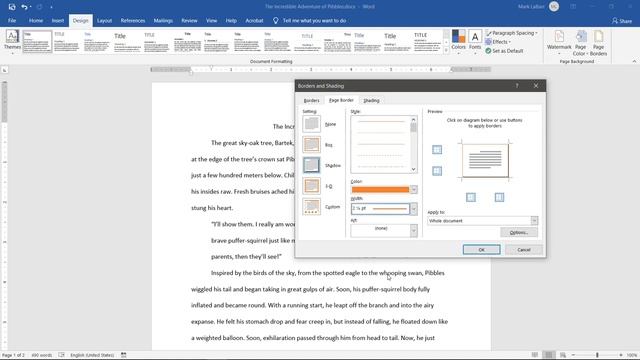Toggle the left border in preview
Image resolution: width=640 pixels, height=360 pixels.
coord(471,198)
